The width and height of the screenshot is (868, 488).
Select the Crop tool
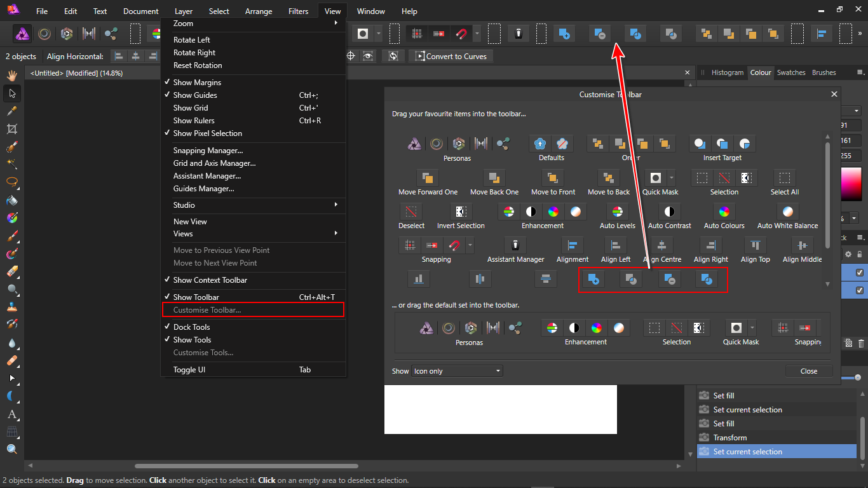(x=12, y=129)
